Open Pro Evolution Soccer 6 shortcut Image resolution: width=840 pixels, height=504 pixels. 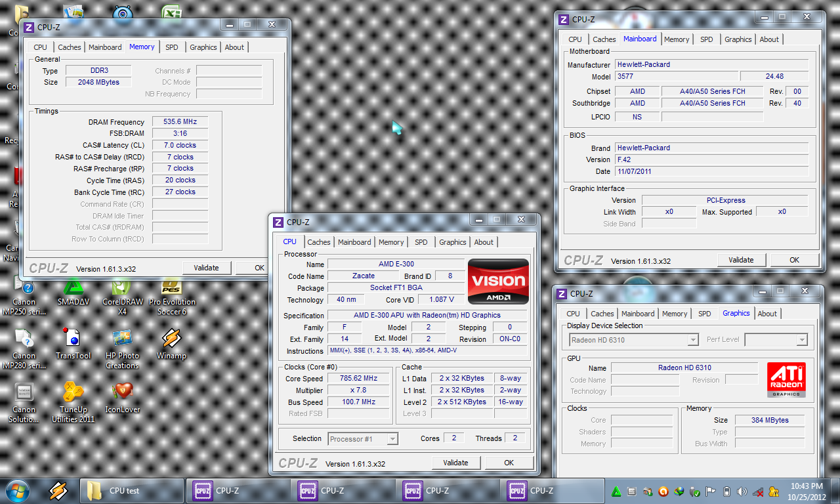click(x=173, y=297)
